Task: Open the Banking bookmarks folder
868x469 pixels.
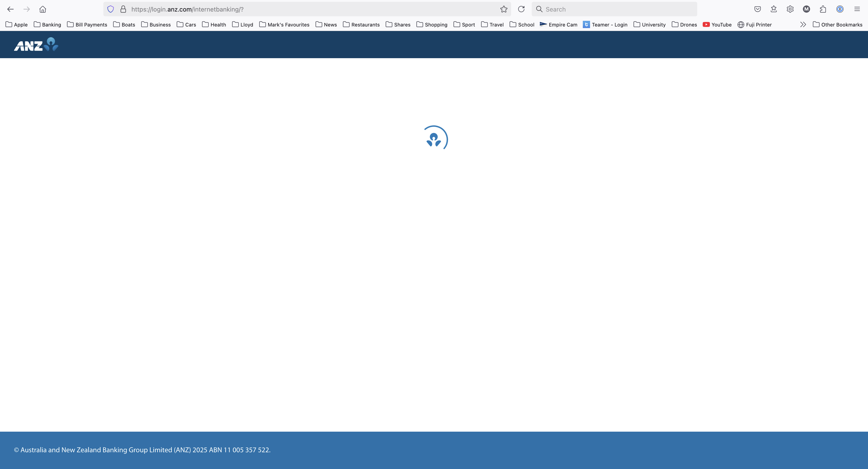Action: pyautogui.click(x=47, y=25)
